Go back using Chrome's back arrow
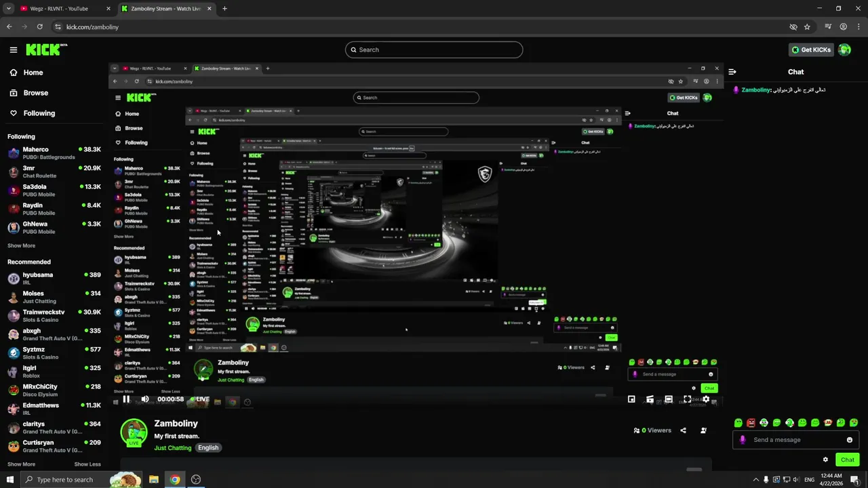Viewport: 868px width, 488px height. click(9, 27)
